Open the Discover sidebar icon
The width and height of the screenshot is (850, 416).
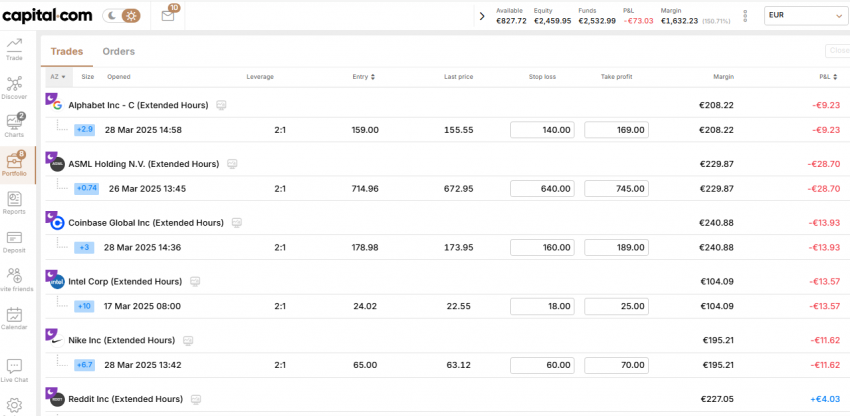(15, 88)
